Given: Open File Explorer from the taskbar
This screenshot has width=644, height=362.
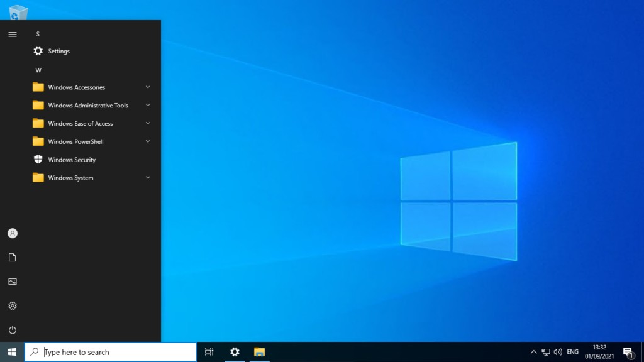Looking at the screenshot, I should click(260, 352).
